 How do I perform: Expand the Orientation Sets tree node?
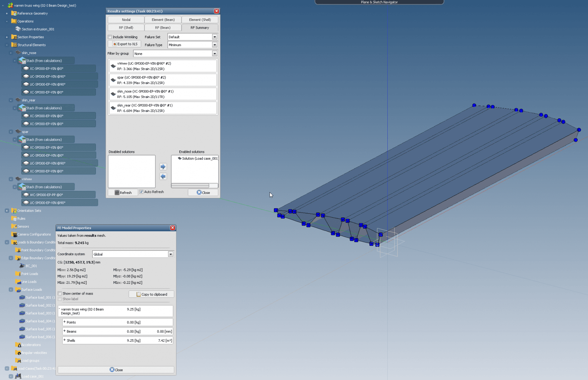tap(7, 211)
